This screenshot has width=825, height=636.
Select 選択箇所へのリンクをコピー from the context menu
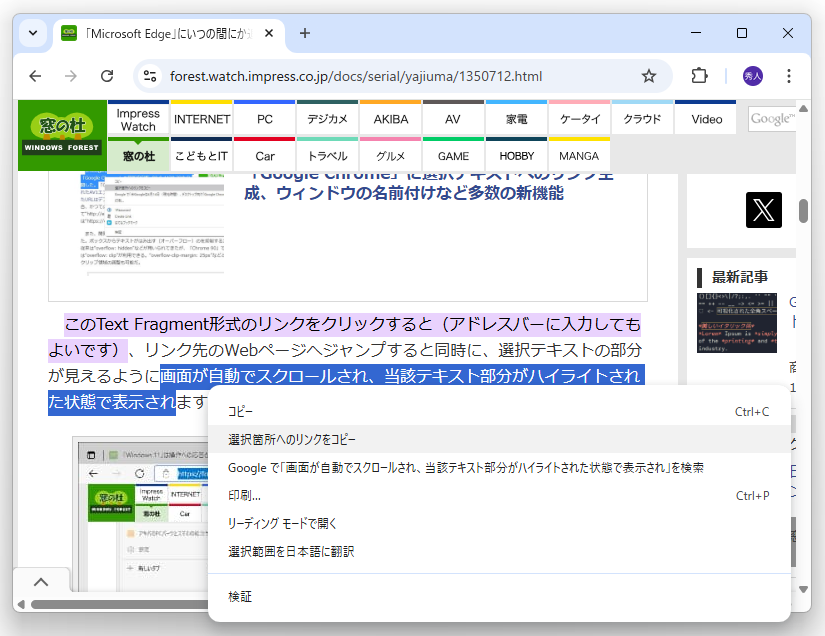coord(291,440)
